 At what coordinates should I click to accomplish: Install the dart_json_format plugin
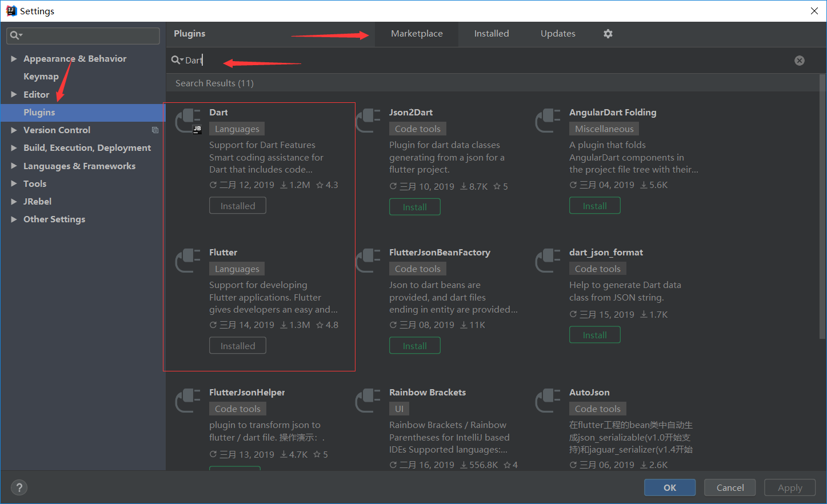594,335
